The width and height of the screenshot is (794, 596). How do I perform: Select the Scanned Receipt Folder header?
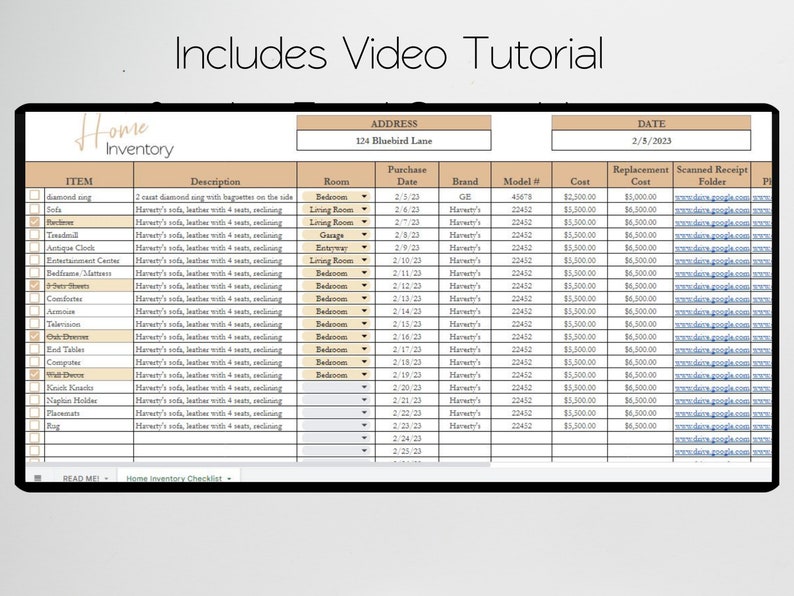[x=712, y=175]
